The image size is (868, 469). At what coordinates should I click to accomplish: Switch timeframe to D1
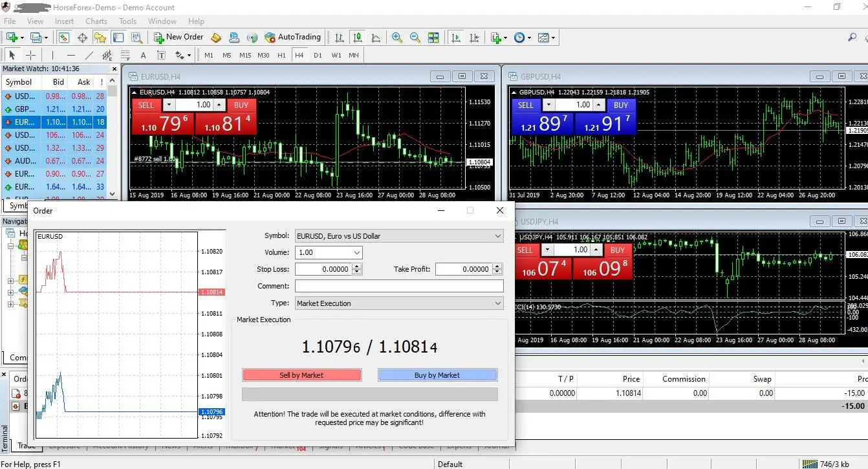[318, 55]
